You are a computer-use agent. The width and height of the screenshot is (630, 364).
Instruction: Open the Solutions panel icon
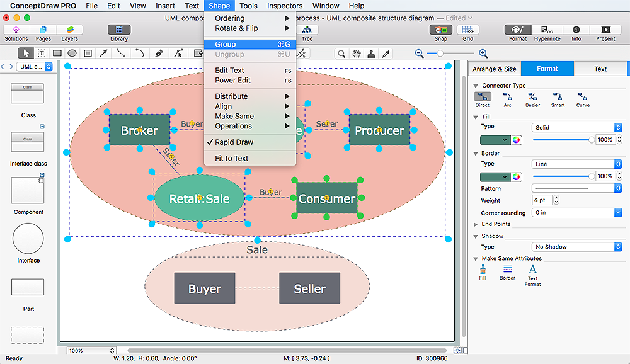(x=16, y=30)
